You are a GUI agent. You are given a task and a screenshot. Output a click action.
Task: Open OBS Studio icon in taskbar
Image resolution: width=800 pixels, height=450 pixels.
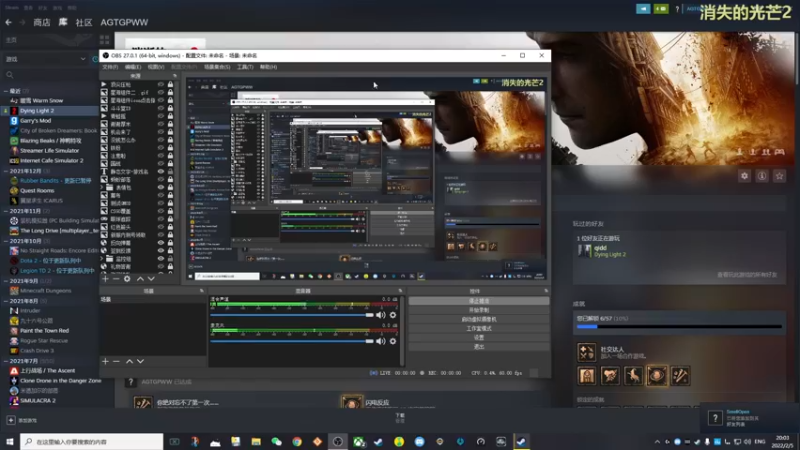tap(338, 441)
